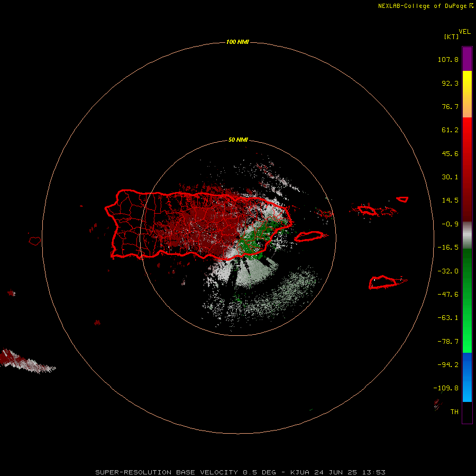Click the Mona Island outline west of Puerto Rico
The width and height of the screenshot is (476, 476).
[x=35, y=241]
